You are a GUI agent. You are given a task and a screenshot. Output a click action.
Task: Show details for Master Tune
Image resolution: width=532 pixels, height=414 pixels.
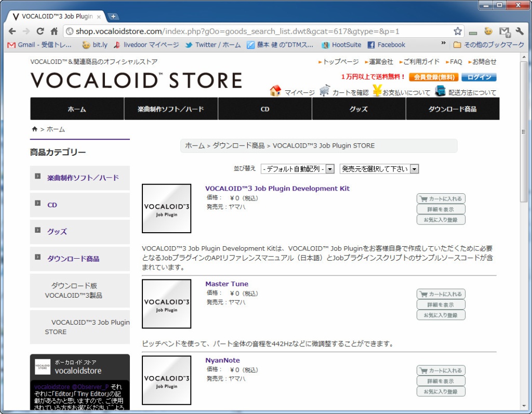pyautogui.click(x=441, y=305)
